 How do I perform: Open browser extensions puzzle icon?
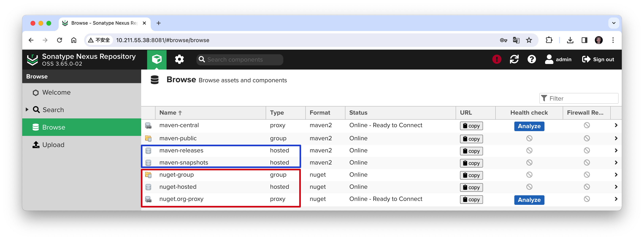(549, 40)
